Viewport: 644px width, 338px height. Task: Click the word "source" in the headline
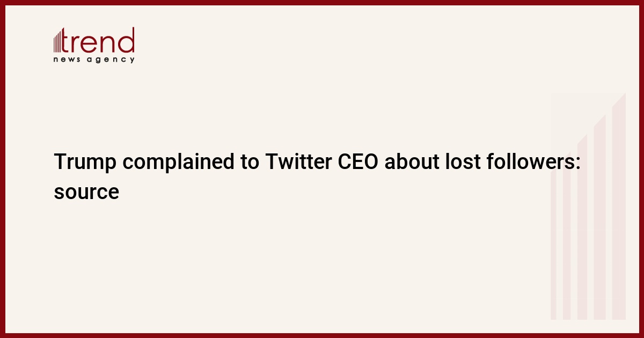[86, 192]
